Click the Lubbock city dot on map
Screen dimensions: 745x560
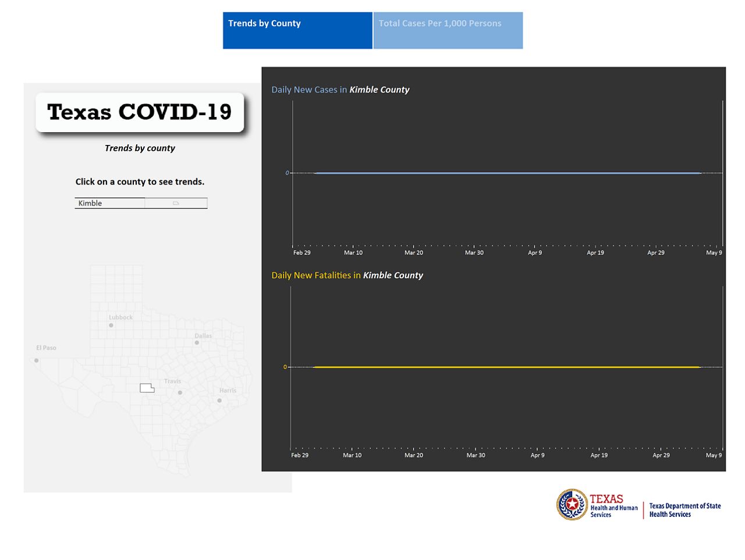tap(111, 325)
